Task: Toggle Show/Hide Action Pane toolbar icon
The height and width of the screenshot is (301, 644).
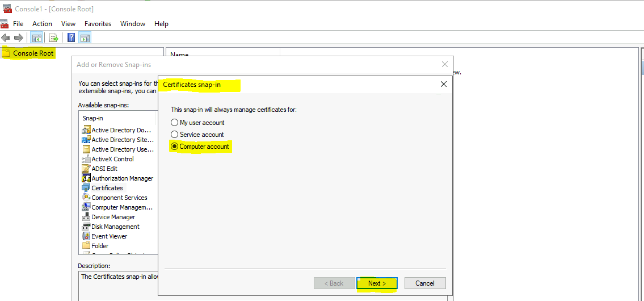Action: point(85,38)
